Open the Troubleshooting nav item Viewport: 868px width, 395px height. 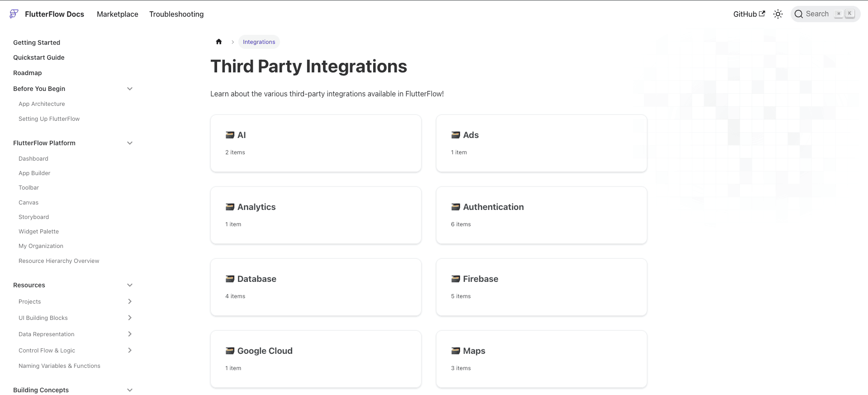176,14
